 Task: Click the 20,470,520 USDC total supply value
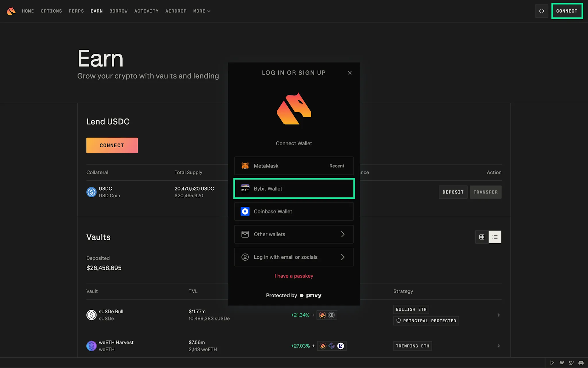(194, 189)
